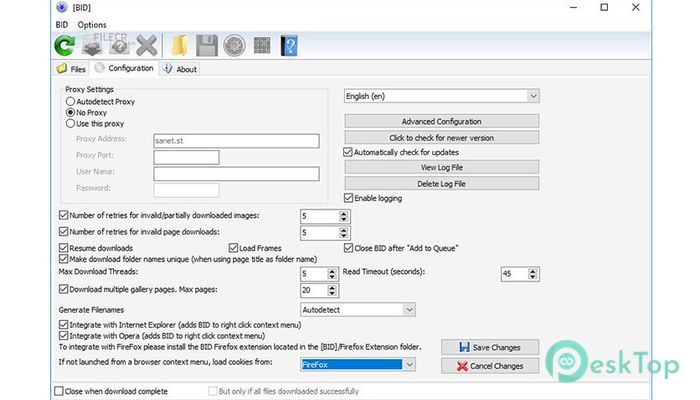Image resolution: width=700 pixels, height=400 pixels.
Task: Click the Proxy Port field
Action: (186, 157)
